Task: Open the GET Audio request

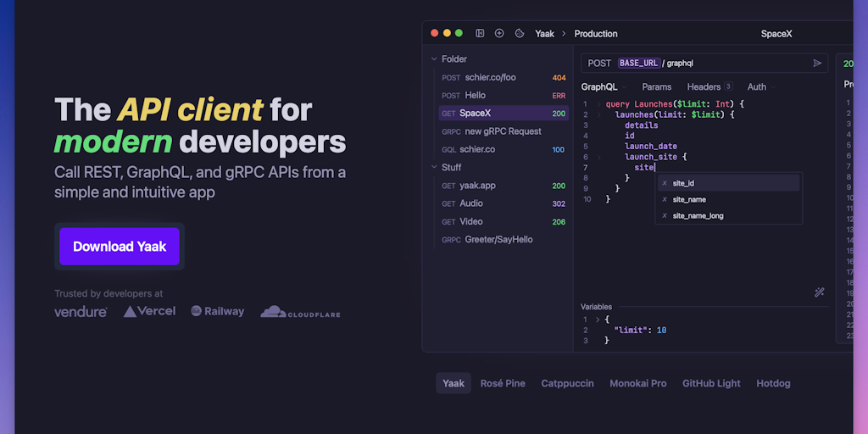Action: pyautogui.click(x=503, y=203)
